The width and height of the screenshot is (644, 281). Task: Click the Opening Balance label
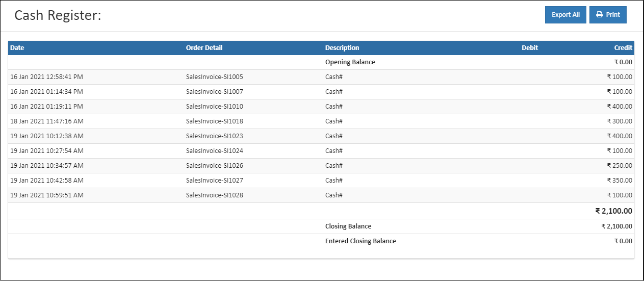tap(350, 62)
